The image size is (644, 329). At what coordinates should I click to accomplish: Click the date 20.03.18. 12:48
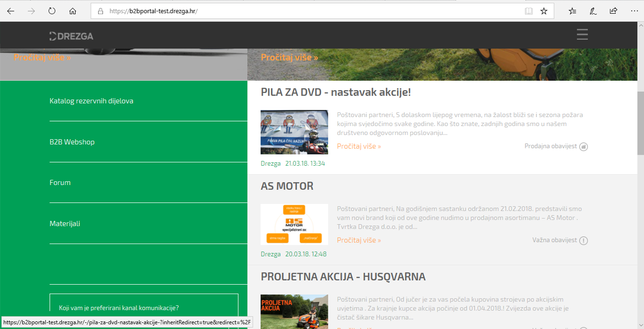click(306, 254)
